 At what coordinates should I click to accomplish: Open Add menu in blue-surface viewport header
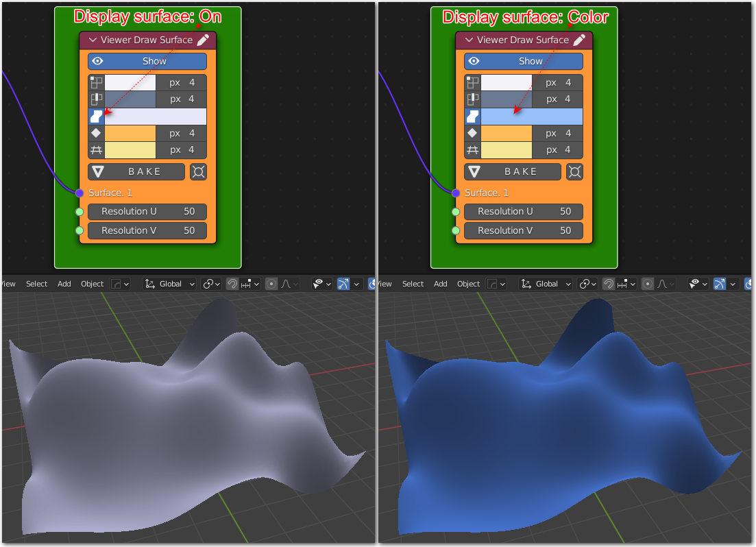(440, 284)
